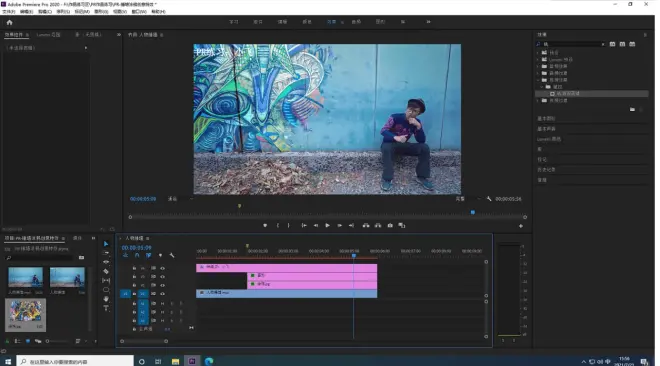Open the 基本图形 panel
This screenshot has height=366, width=660.
(x=546, y=119)
